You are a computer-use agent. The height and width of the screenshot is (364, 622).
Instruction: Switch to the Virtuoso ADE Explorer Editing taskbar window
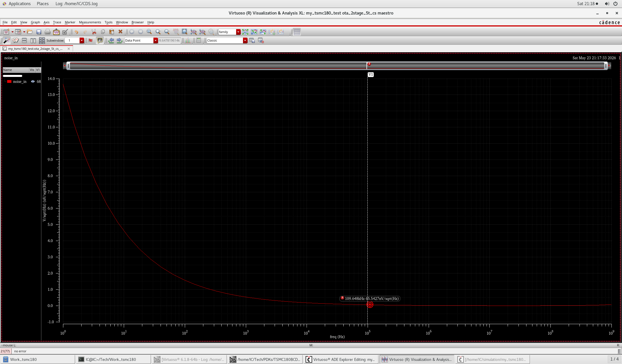pos(341,359)
